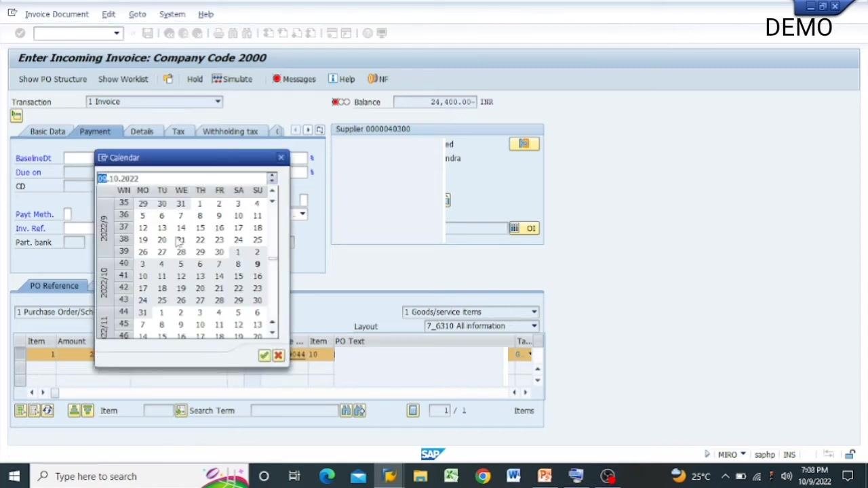Click the sort descending filter icon
Screen dimensions: 868x488
point(87,411)
